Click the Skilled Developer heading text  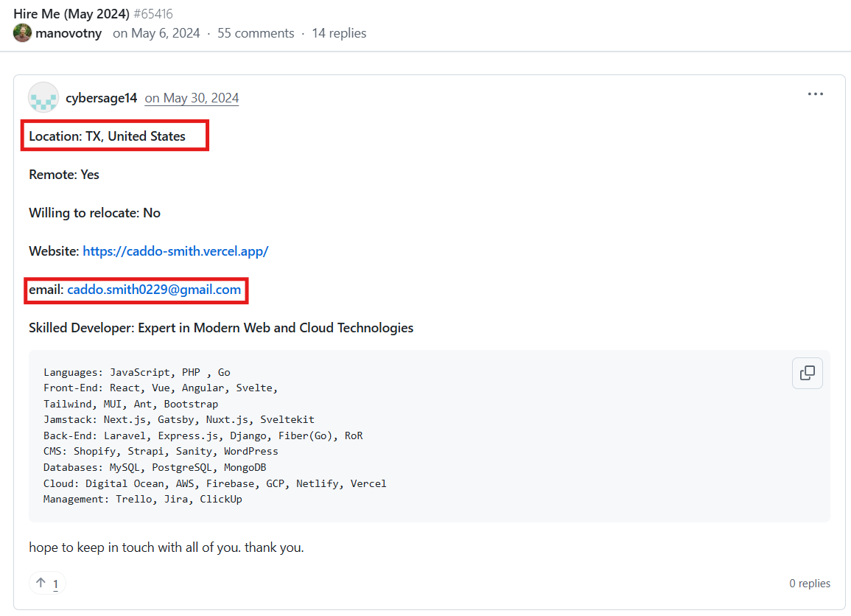[221, 328]
